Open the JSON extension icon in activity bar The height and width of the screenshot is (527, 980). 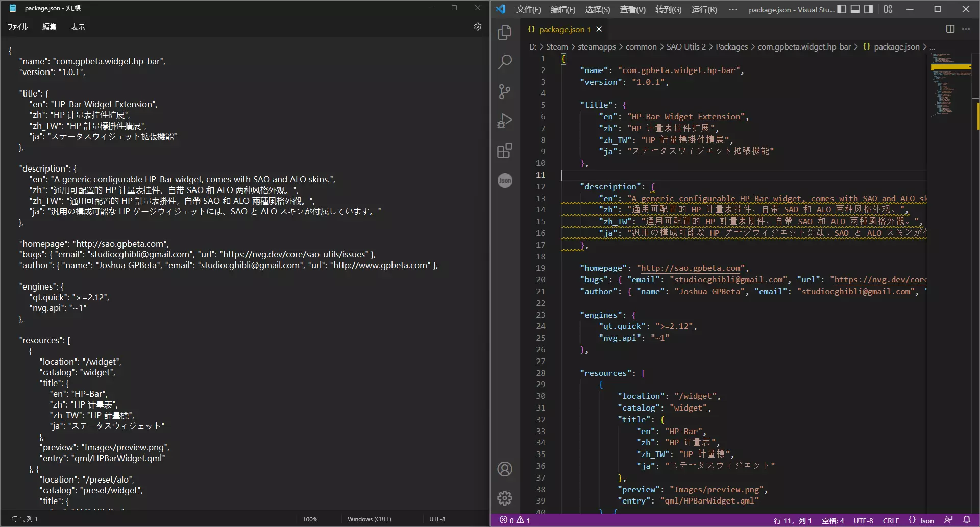504,180
